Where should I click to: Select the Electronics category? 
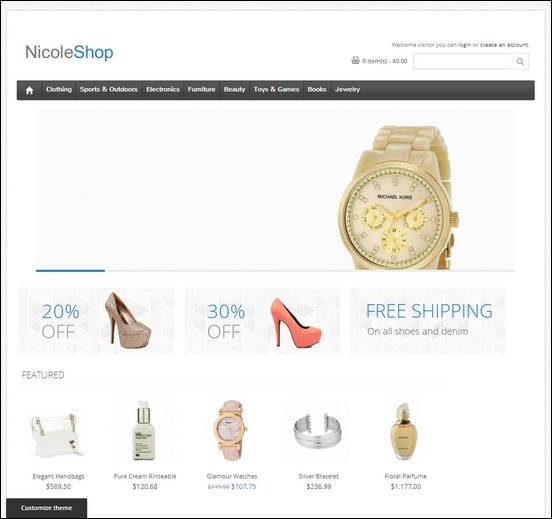tap(163, 89)
